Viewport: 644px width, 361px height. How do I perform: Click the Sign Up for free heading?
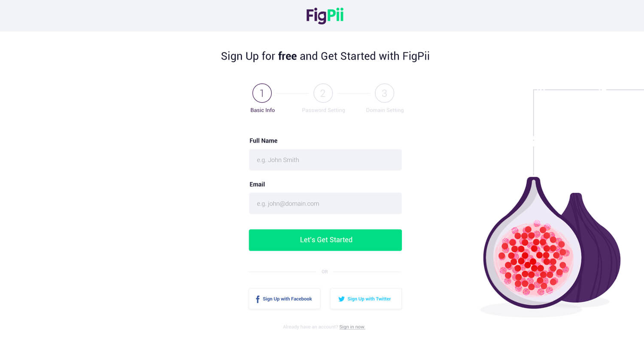(325, 56)
